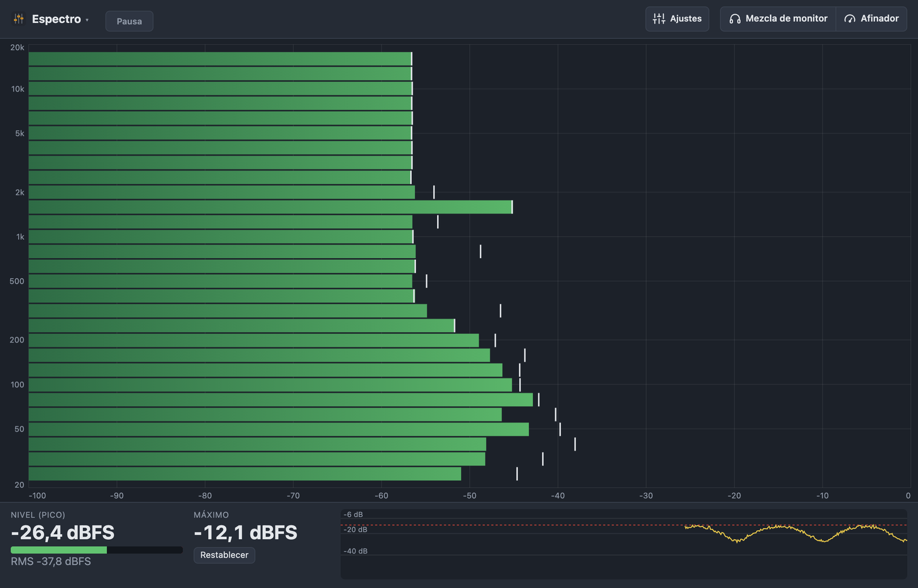Image resolution: width=918 pixels, height=588 pixels.
Task: Open Mezcla de monitor
Action: 778,19
